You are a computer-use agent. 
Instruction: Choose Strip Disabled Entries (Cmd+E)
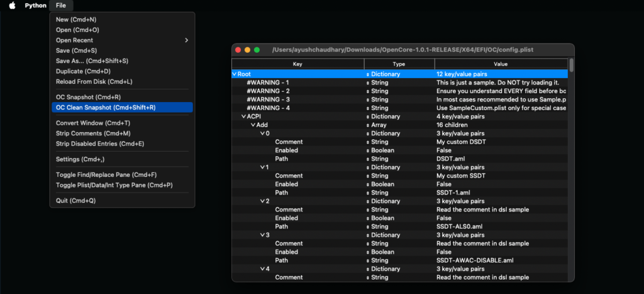(x=122, y=144)
